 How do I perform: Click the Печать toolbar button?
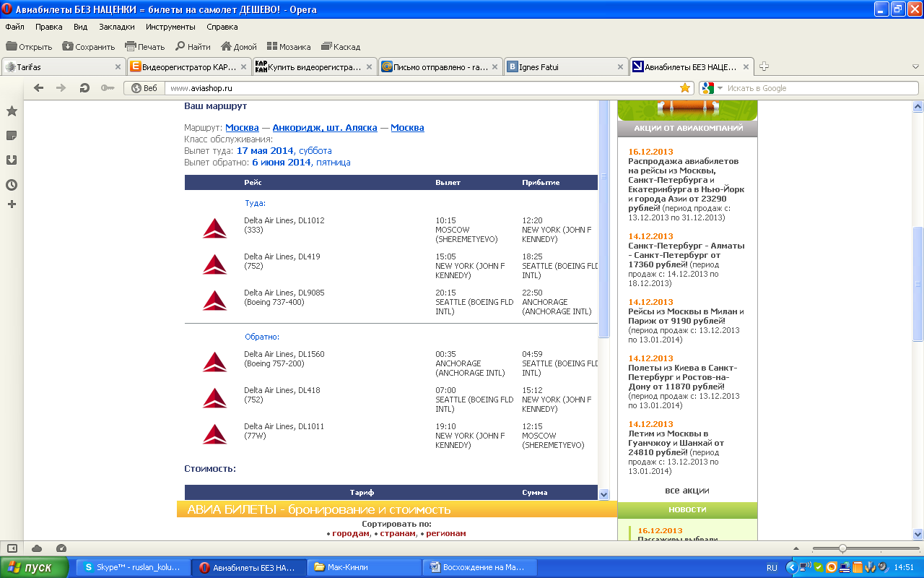point(145,47)
